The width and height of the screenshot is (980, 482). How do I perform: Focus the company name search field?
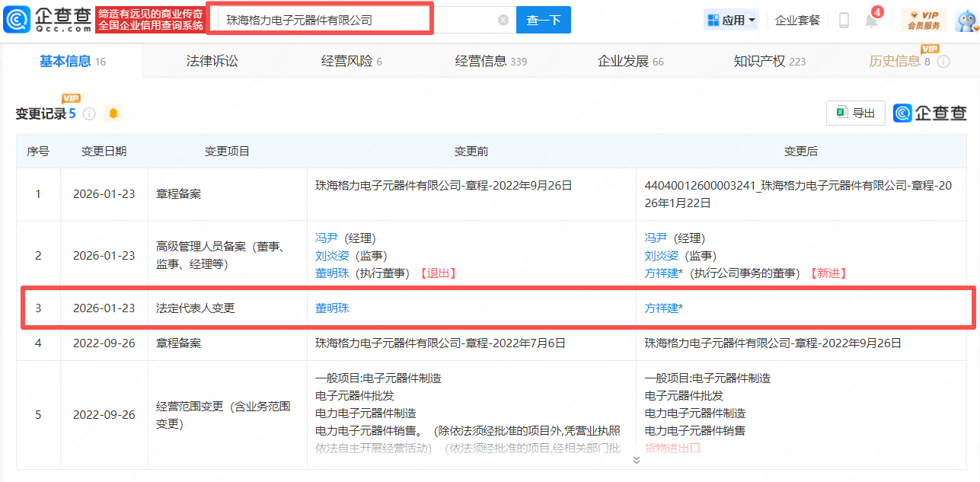pyautogui.click(x=358, y=21)
